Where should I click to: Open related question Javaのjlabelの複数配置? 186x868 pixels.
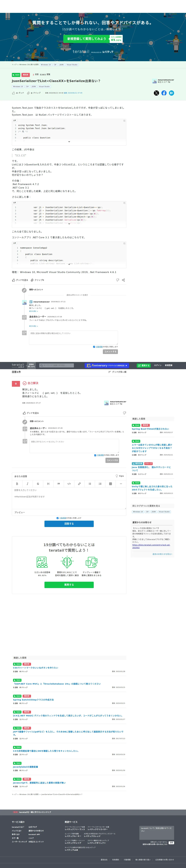point(25,767)
